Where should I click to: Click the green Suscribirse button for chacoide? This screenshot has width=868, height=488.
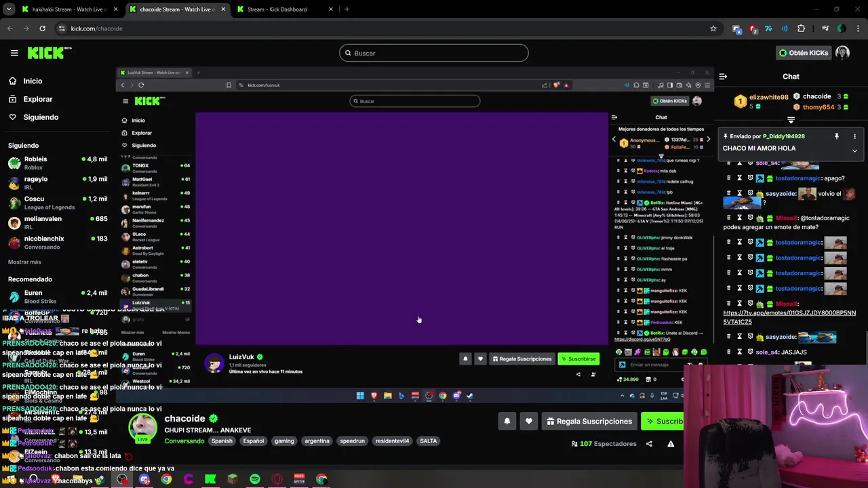point(663,422)
